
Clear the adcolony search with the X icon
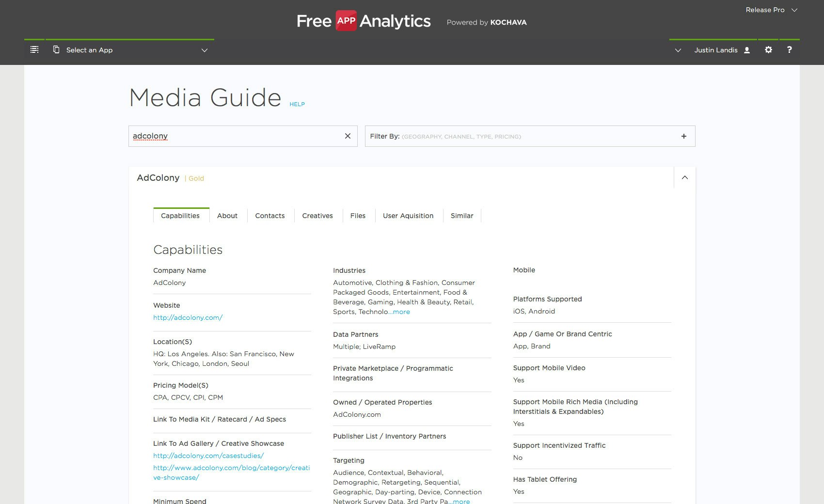point(348,136)
